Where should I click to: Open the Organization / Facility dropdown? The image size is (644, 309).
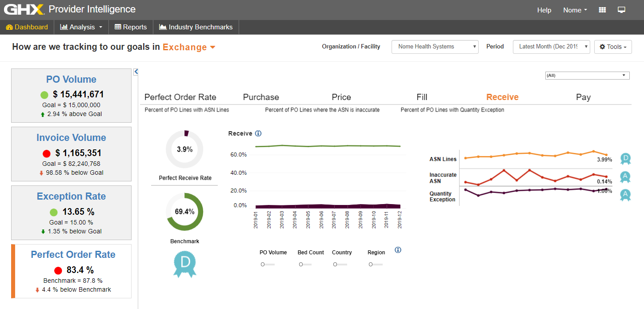coord(435,47)
